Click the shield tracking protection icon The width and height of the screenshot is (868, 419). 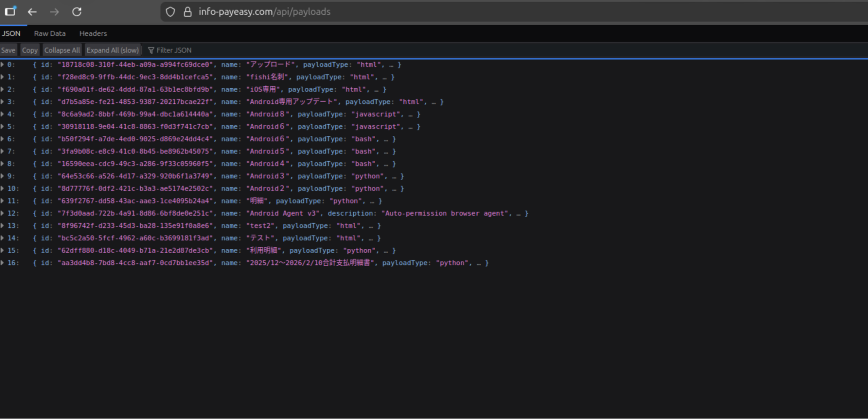170,12
